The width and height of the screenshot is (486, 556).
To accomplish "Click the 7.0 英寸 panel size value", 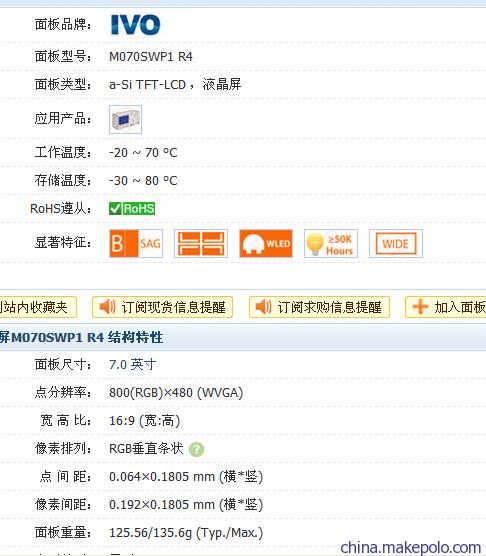I will pyautogui.click(x=133, y=365).
